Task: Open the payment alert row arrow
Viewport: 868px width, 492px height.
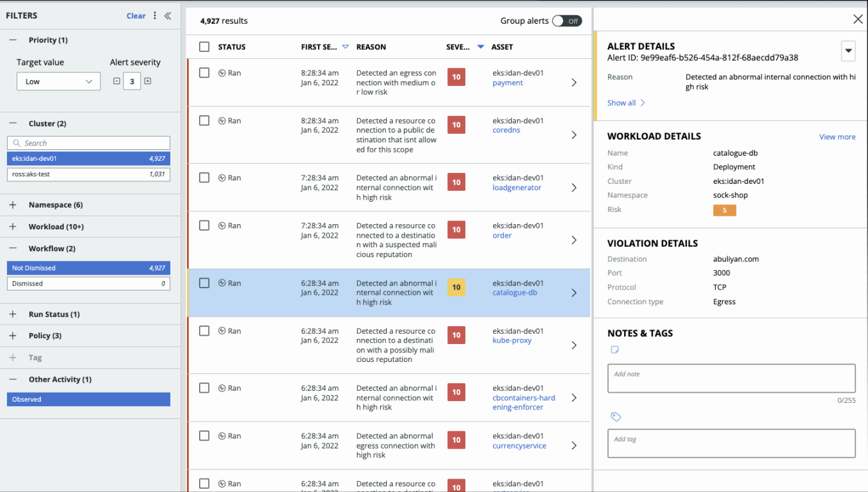Action: 574,83
